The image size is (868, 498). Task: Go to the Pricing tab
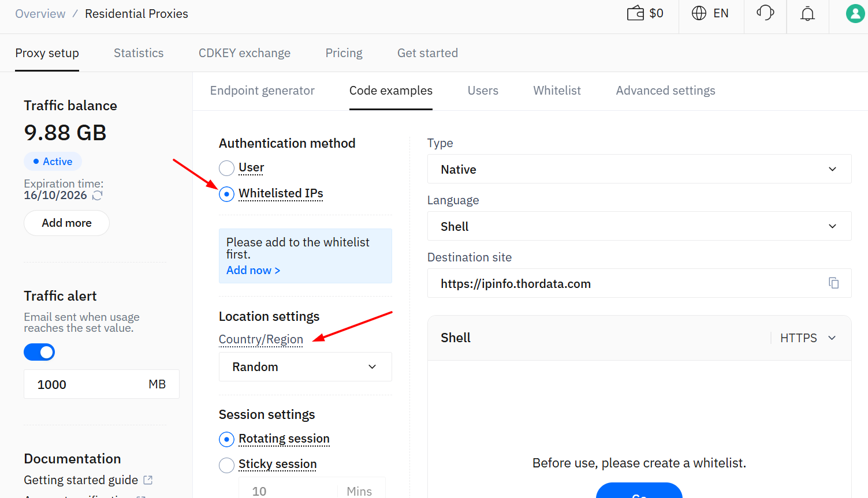click(x=344, y=53)
